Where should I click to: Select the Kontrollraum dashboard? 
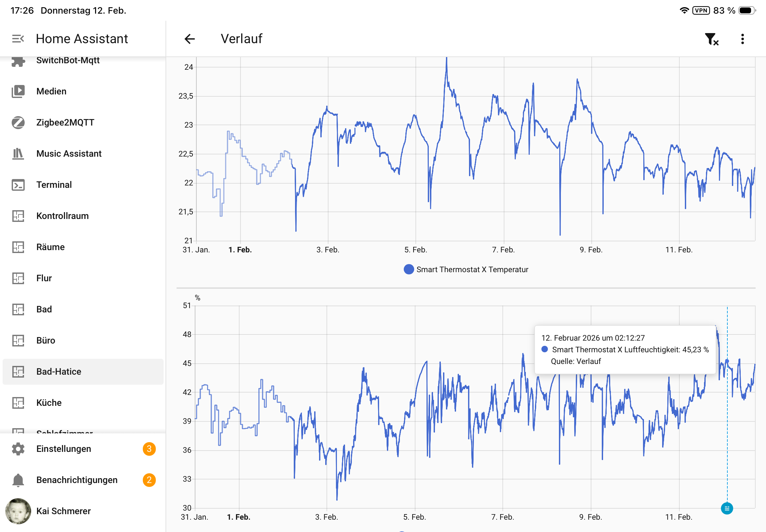(62, 216)
